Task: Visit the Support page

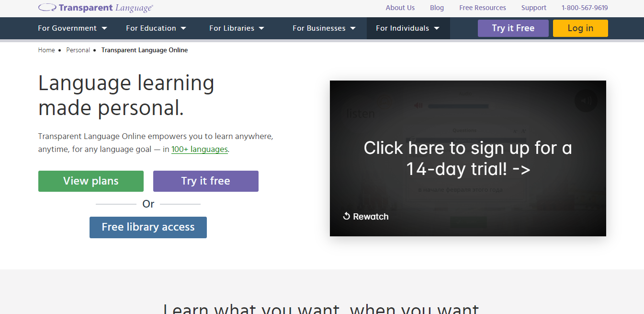Action: [533, 8]
